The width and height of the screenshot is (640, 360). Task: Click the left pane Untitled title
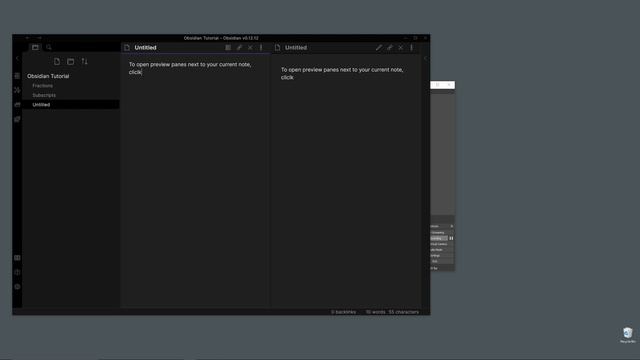[145, 47]
